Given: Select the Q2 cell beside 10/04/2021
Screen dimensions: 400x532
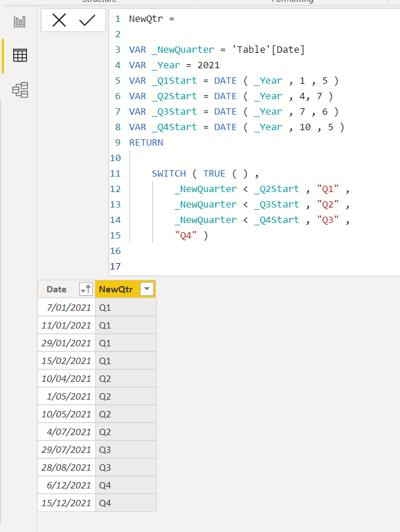Looking at the screenshot, I should click(126, 378).
